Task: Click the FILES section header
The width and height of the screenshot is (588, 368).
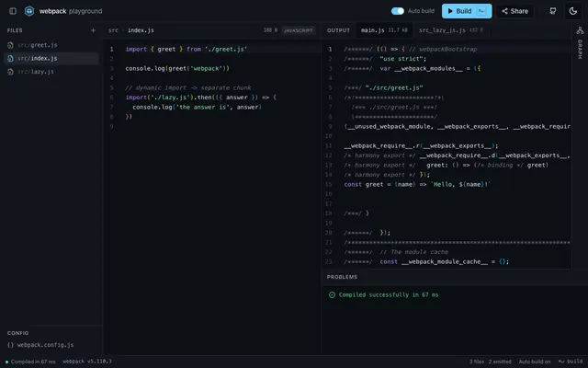Action: (x=15, y=30)
